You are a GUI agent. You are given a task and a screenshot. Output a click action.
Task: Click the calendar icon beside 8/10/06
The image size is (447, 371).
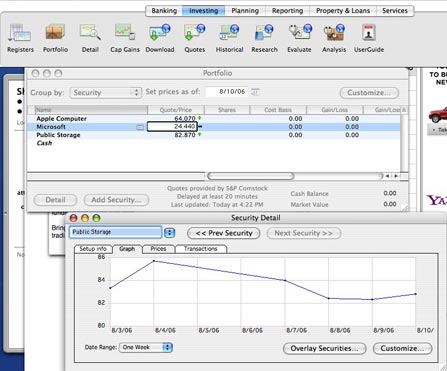point(255,92)
